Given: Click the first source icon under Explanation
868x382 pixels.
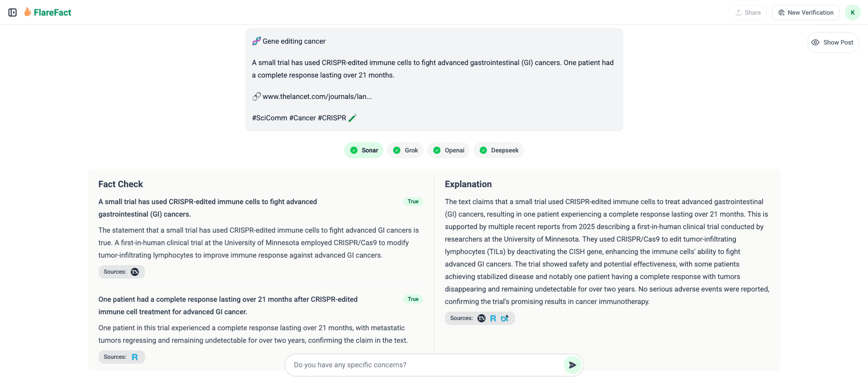Looking at the screenshot, I should tap(482, 318).
